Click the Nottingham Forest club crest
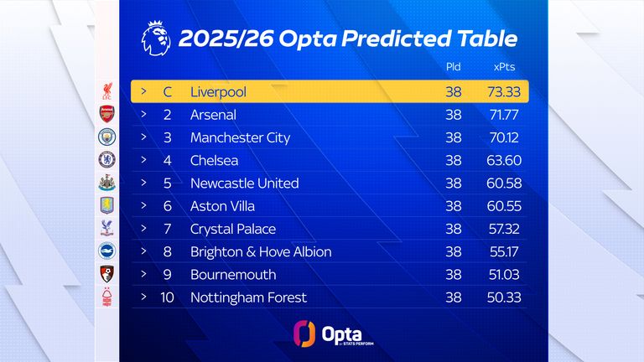644x362 pixels. (x=106, y=297)
